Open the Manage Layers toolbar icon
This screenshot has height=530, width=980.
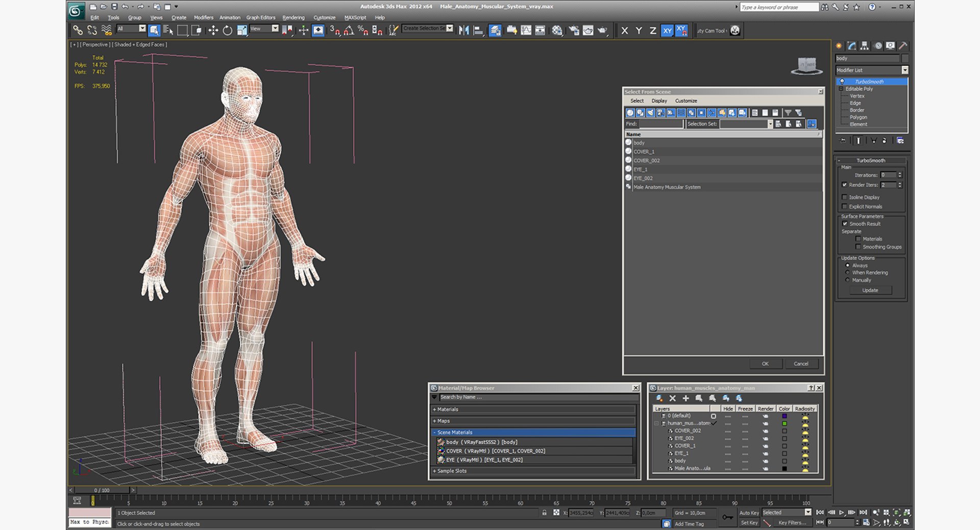coord(495,31)
